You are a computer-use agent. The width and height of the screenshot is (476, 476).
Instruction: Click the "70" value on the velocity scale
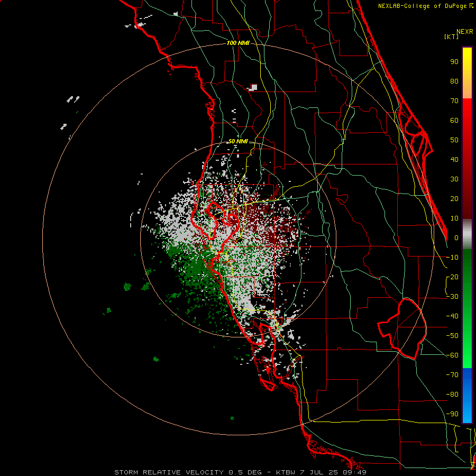pyautogui.click(x=454, y=101)
